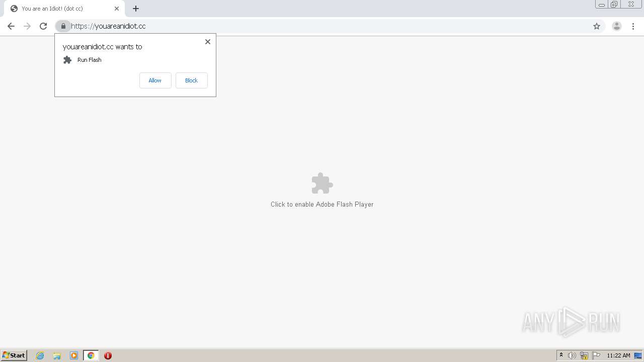This screenshot has width=644, height=362.
Task: Go back to previous page
Action: (11, 26)
